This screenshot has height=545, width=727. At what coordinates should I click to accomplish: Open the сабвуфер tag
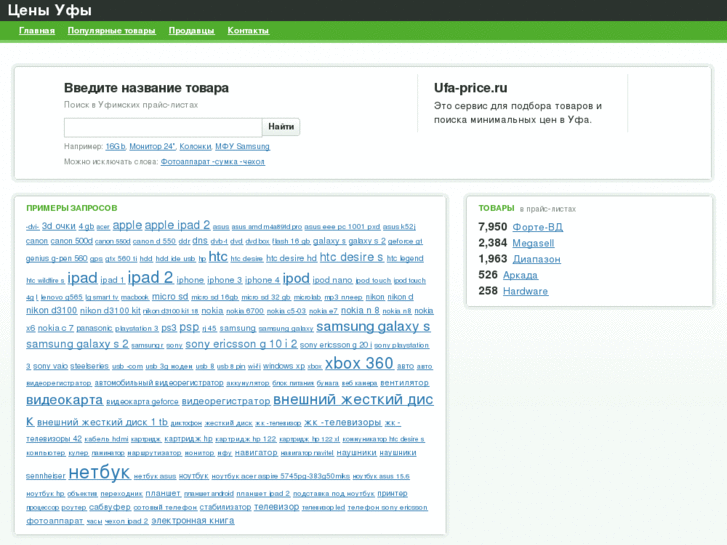point(110,507)
